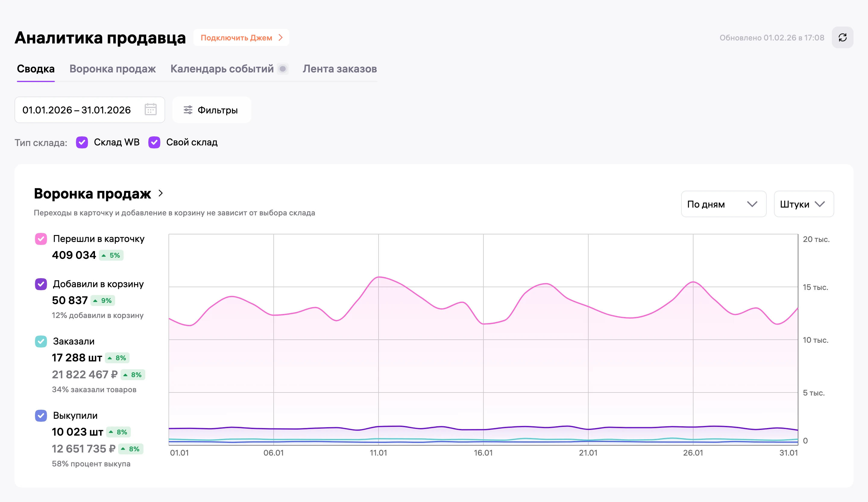Click the Обновлено 01.02.26 в 17:08 text
This screenshot has height=502, width=868.
click(772, 38)
